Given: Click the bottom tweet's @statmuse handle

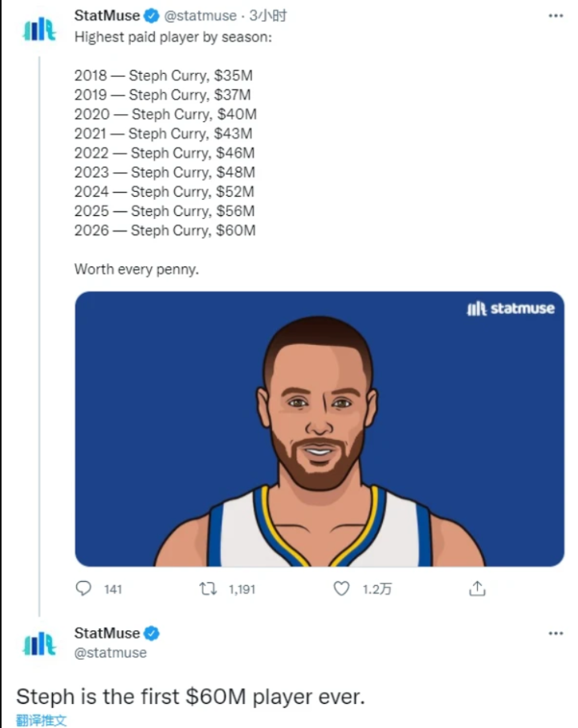Looking at the screenshot, I should tap(111, 653).
